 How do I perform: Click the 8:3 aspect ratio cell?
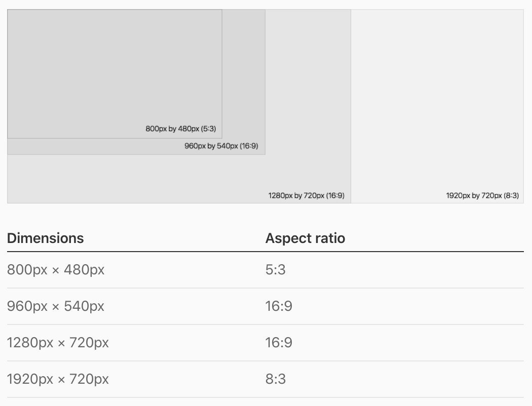[x=276, y=379]
